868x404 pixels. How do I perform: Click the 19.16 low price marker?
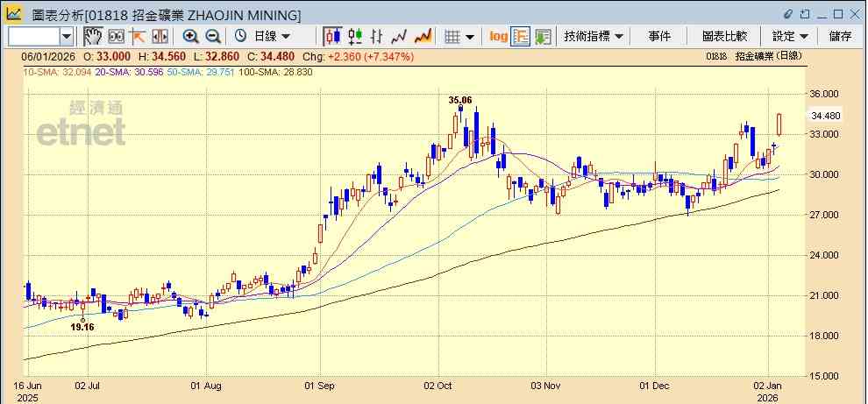click(82, 327)
